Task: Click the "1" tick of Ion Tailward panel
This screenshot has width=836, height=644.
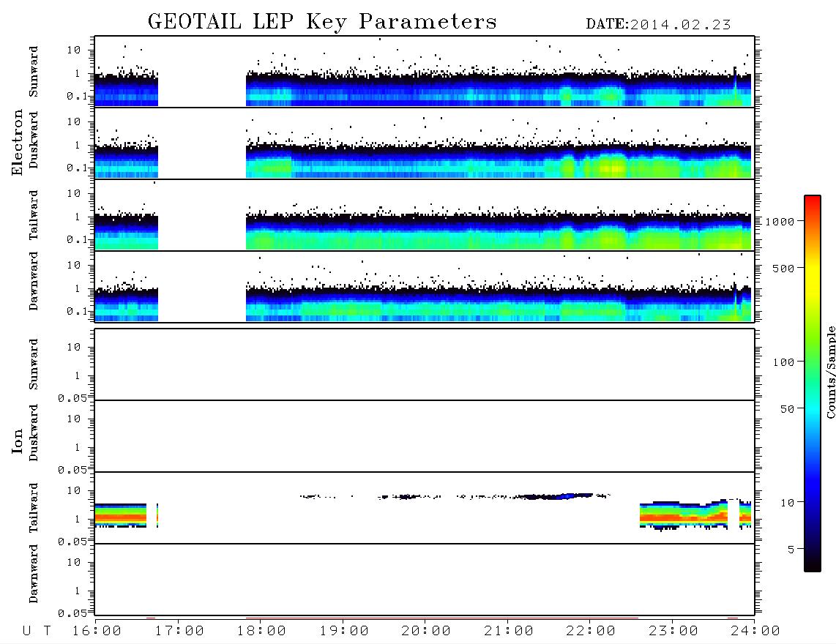Action: [x=78, y=520]
